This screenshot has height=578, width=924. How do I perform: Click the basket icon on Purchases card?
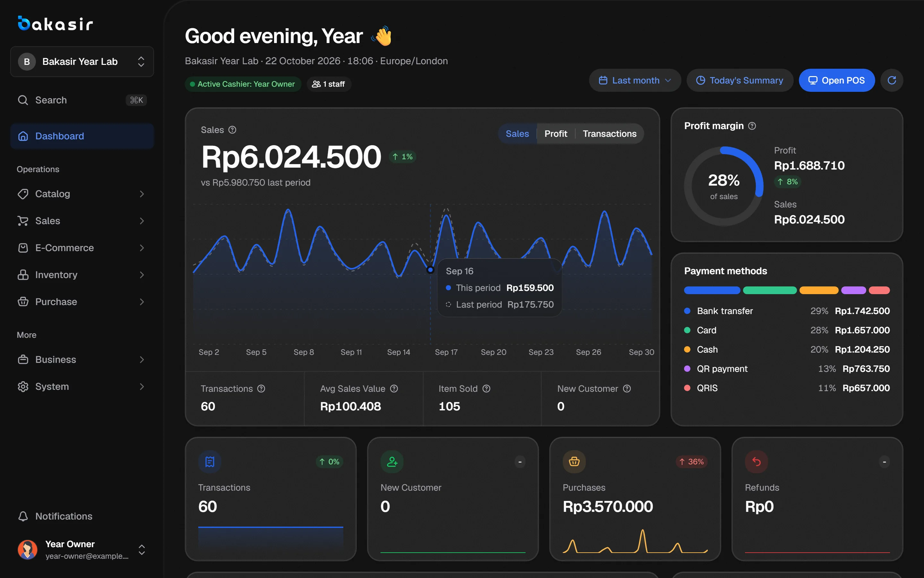574,462
